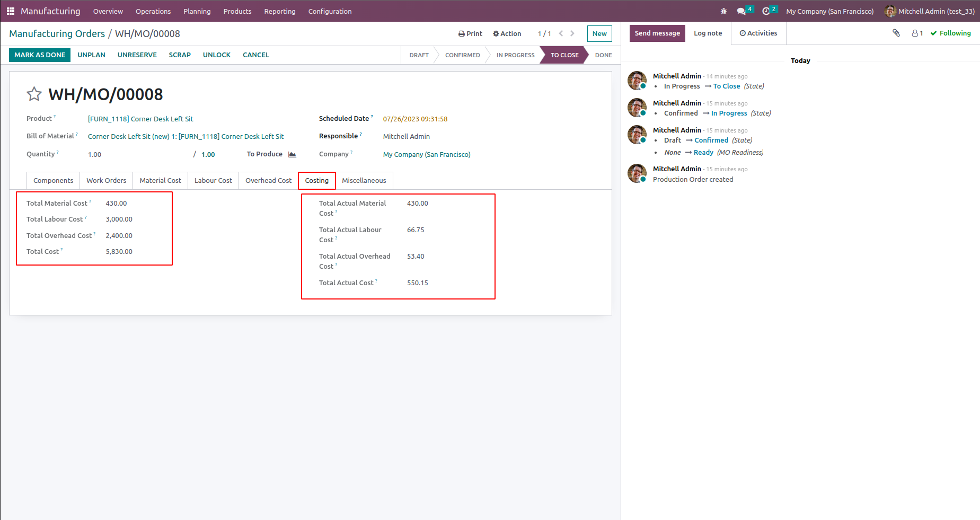Click scheduled date 07/26/2023 09:31:58

coord(415,119)
